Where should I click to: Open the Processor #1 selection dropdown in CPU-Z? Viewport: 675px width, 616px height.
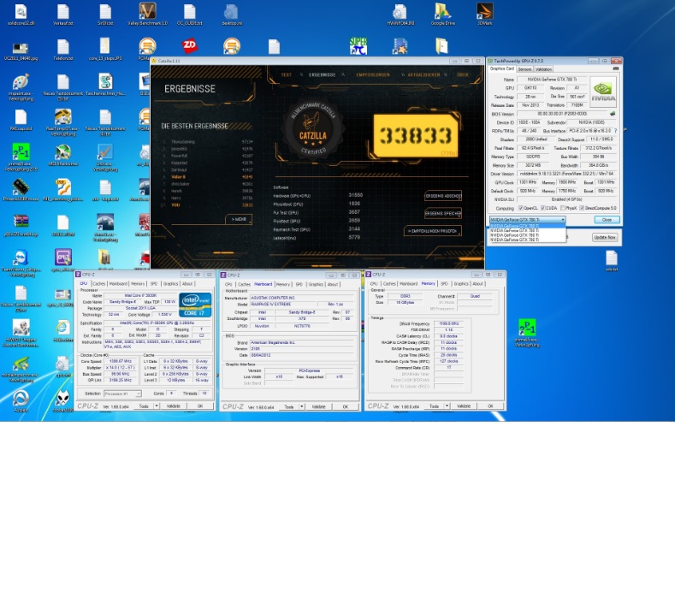(x=122, y=394)
